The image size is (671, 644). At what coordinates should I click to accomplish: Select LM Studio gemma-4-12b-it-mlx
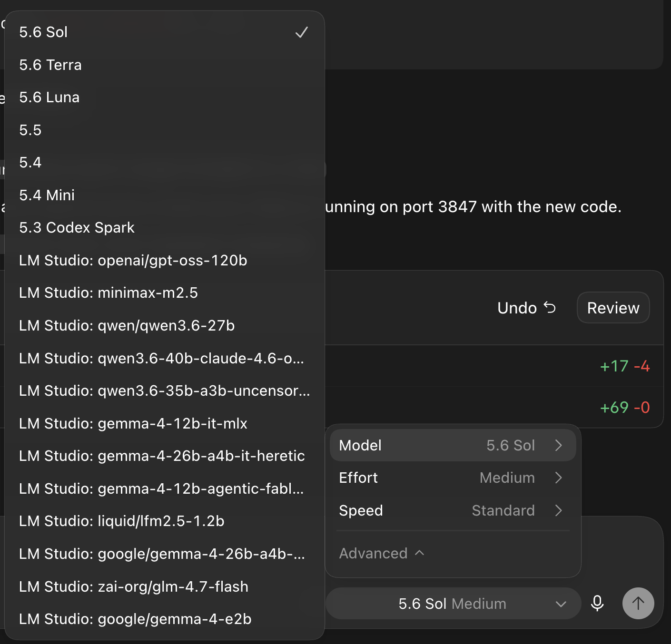[164, 423]
